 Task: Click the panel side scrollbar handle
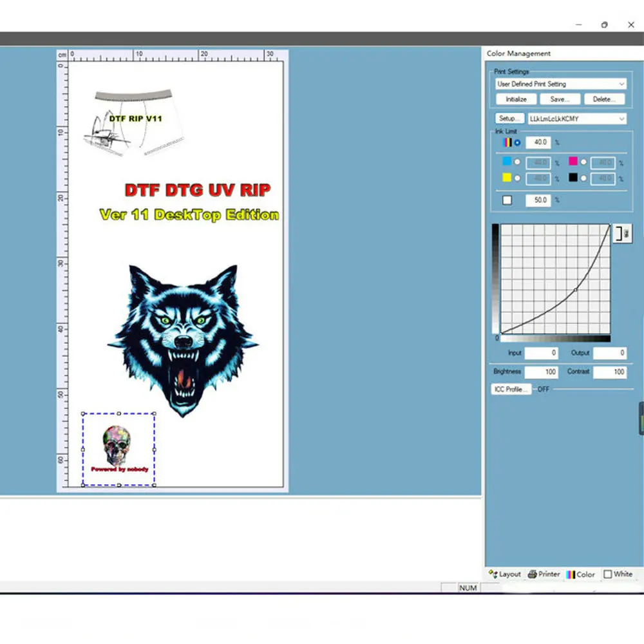pyautogui.click(x=641, y=418)
